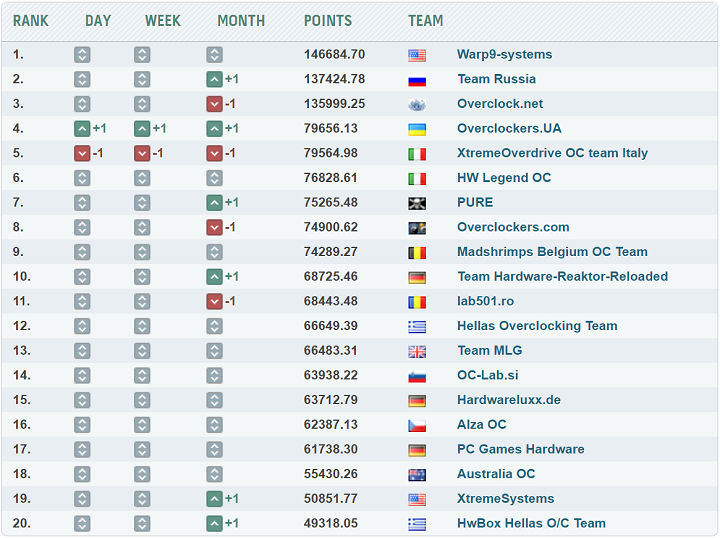
Task: Click the USA flag beside Warp9-systems
Action: point(417,55)
